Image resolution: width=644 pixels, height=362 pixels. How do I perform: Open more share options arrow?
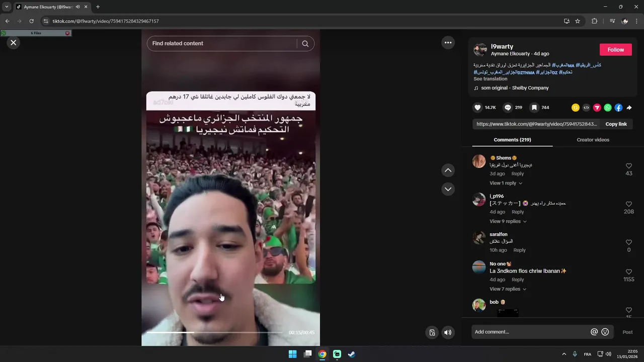click(629, 108)
